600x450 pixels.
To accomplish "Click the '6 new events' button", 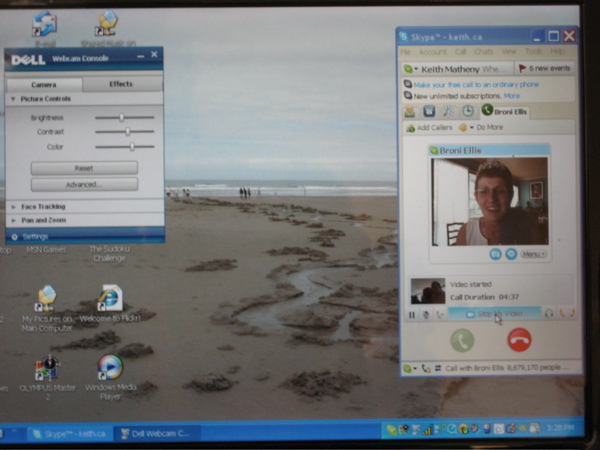I will [x=545, y=68].
